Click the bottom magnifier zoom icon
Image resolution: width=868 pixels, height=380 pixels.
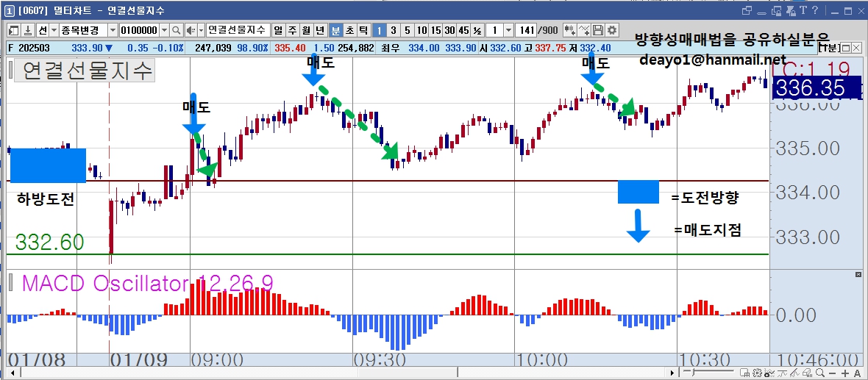coord(820,373)
